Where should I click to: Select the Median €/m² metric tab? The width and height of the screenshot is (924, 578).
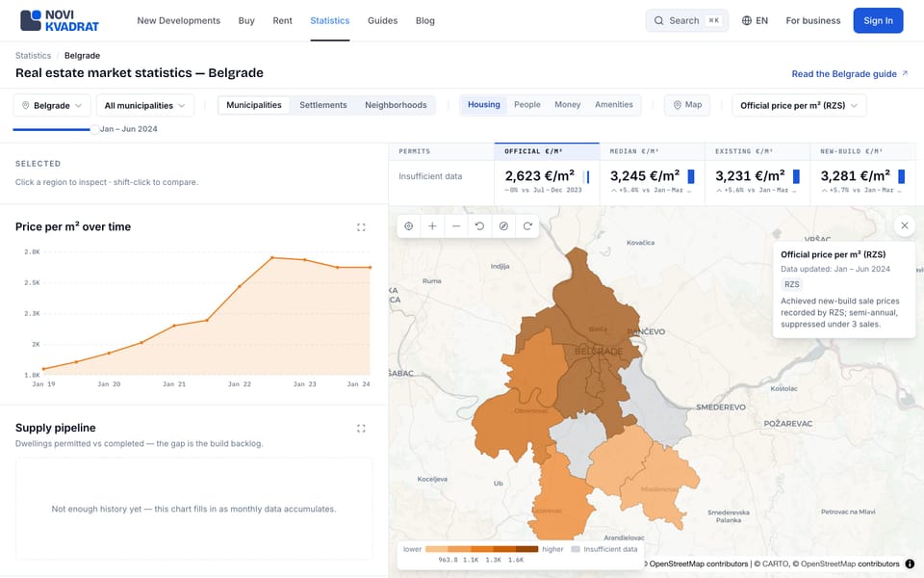point(653,173)
